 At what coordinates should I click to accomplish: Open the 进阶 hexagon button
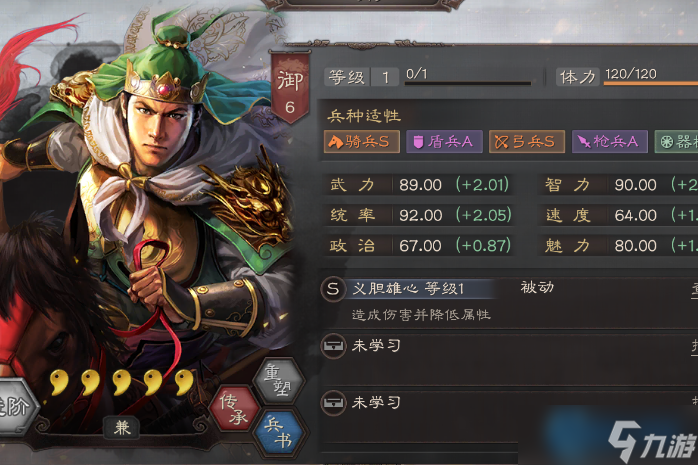click(x=14, y=407)
